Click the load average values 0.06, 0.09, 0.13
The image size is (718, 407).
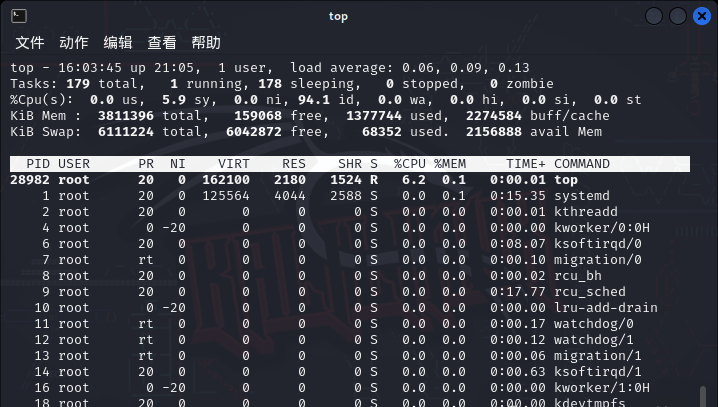click(x=466, y=68)
